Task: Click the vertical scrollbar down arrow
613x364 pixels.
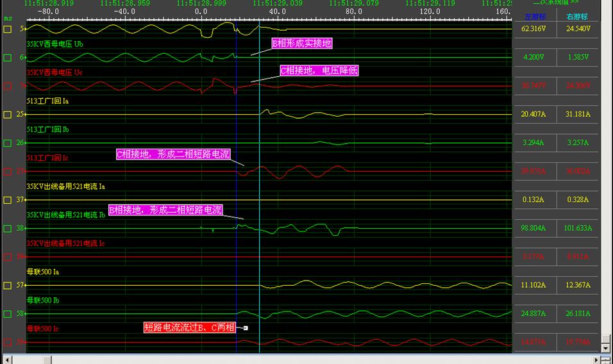Action: (x=605, y=347)
